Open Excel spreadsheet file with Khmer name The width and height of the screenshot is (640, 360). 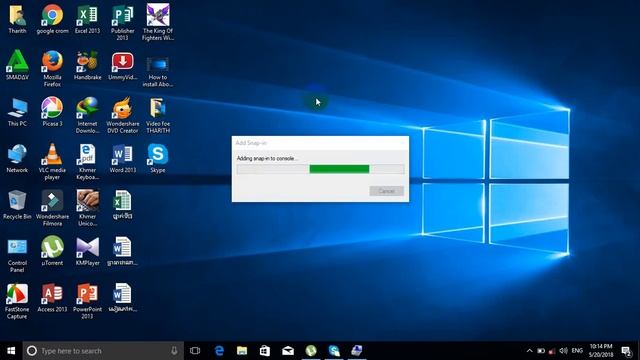122,205
